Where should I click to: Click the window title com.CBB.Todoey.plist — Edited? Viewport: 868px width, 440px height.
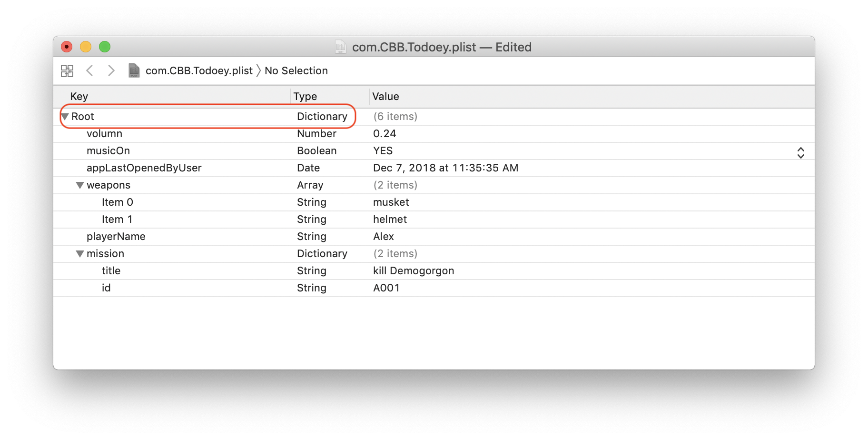441,47
